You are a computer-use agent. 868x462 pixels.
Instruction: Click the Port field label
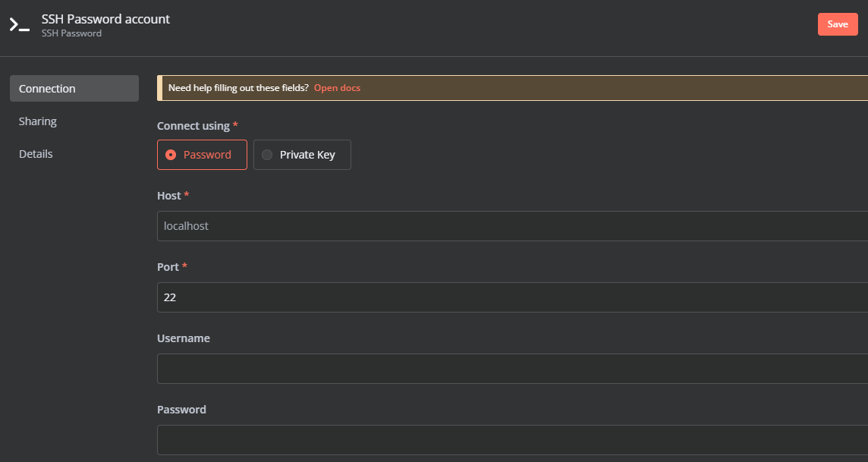[x=168, y=266]
